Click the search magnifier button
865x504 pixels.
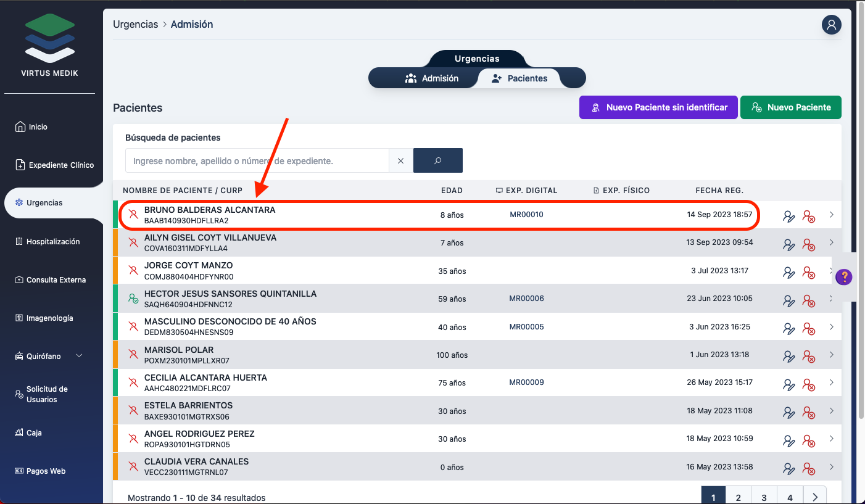point(437,160)
